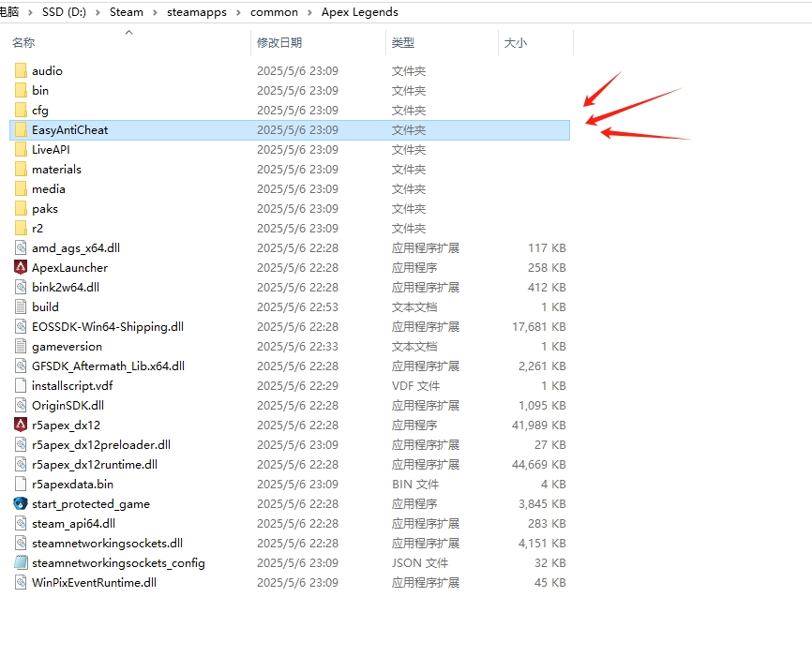The image size is (812, 657).
Task: Click the r5apex_dx12runtime.dll file icon
Action: pos(21,465)
